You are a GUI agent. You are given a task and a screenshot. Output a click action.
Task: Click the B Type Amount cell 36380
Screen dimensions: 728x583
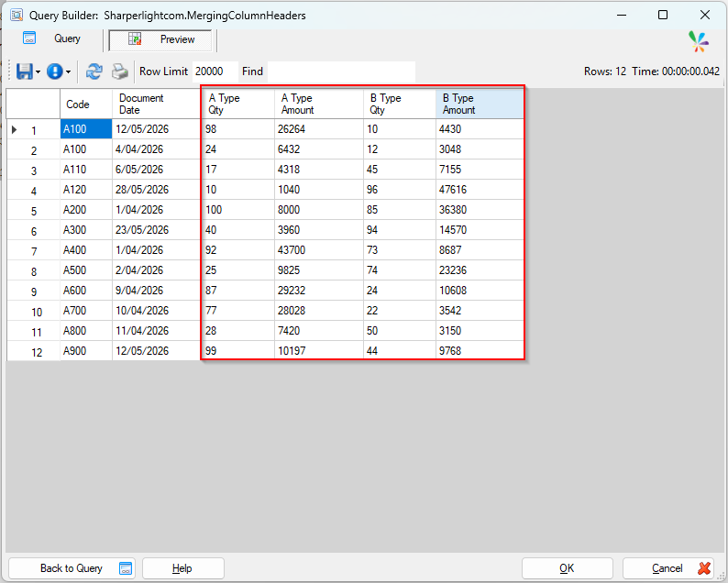pos(480,210)
